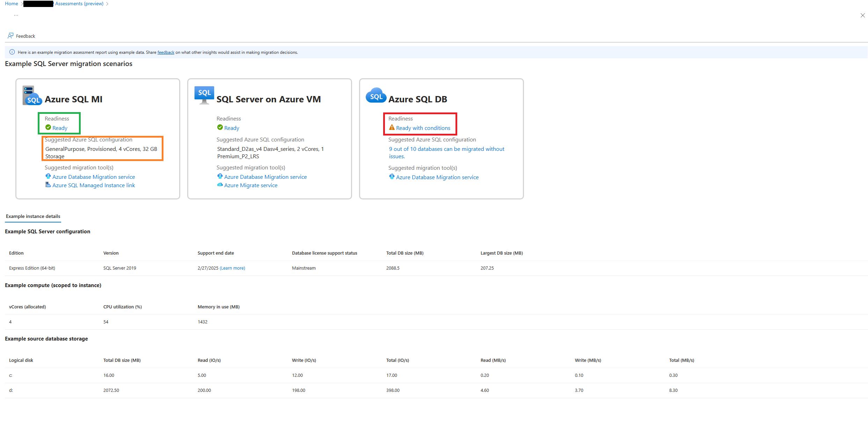Open Assessments (preview) from the breadcrumb
The width and height of the screenshot is (868, 424).
coord(79,3)
